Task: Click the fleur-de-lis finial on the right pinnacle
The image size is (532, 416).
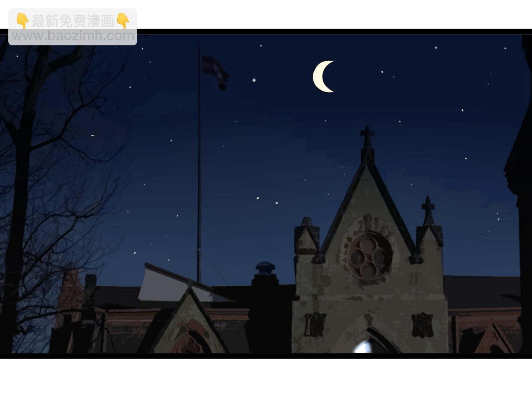Action: tap(428, 207)
